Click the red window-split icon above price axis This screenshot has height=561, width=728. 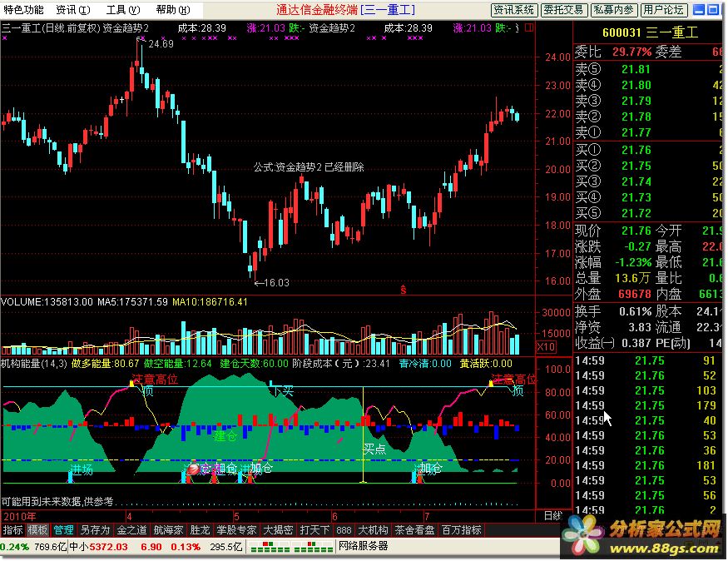pyautogui.click(x=529, y=27)
